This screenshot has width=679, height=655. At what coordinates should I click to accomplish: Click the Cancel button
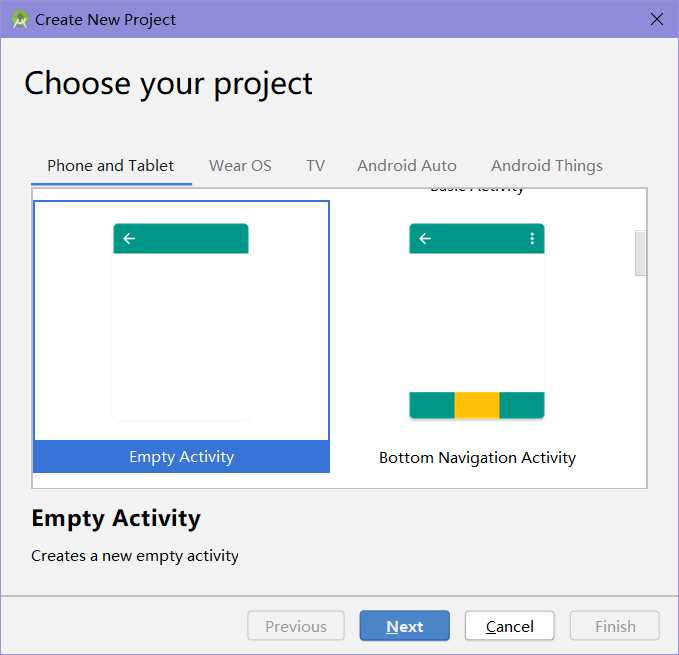point(510,626)
